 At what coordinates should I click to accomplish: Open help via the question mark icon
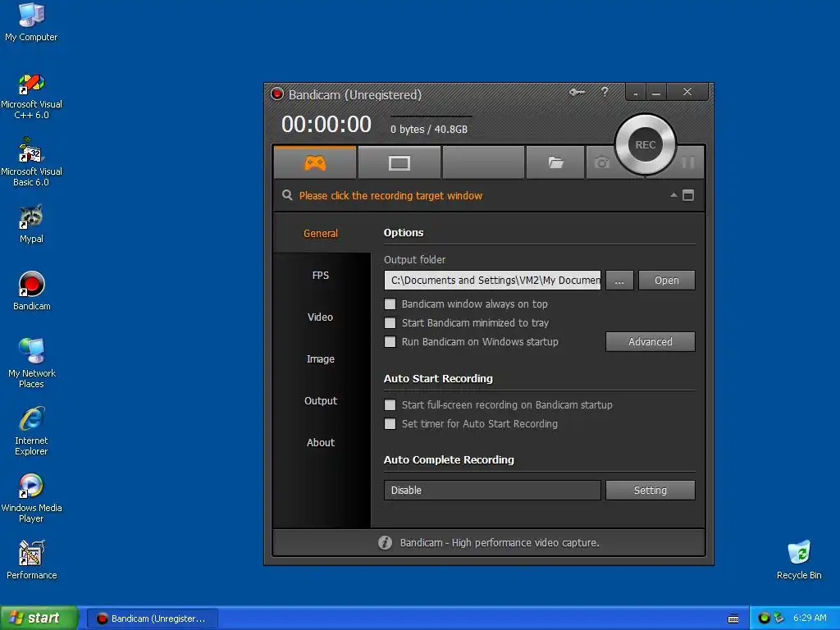(605, 92)
